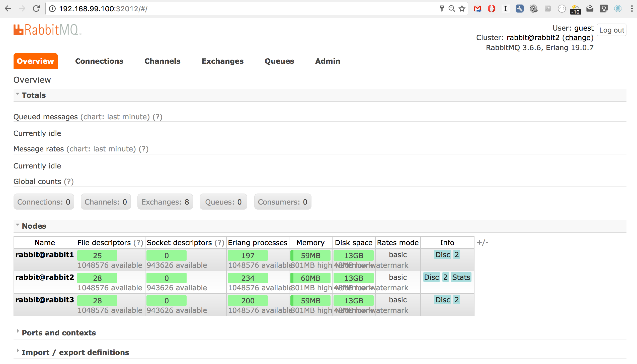The height and width of the screenshot is (364, 637).
Task: Click the Consumers: 0 count button
Action: pos(283,202)
